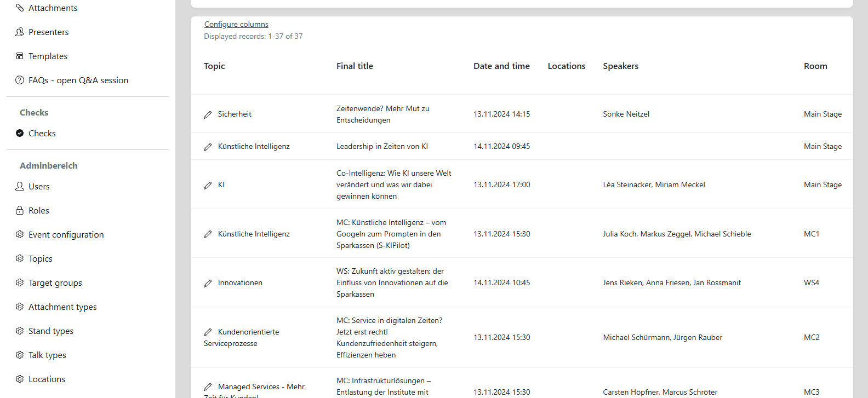Click the edit pencil for Sicherheit row
The image size is (868, 398).
[208, 115]
